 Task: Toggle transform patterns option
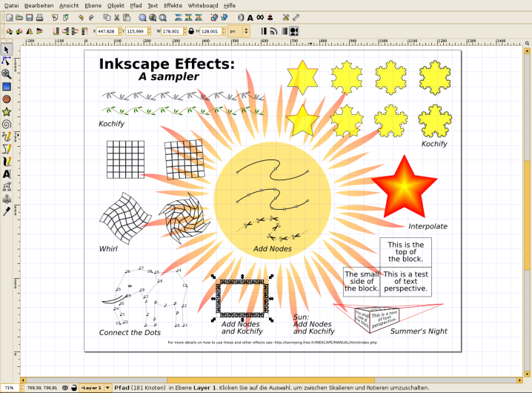click(x=294, y=31)
